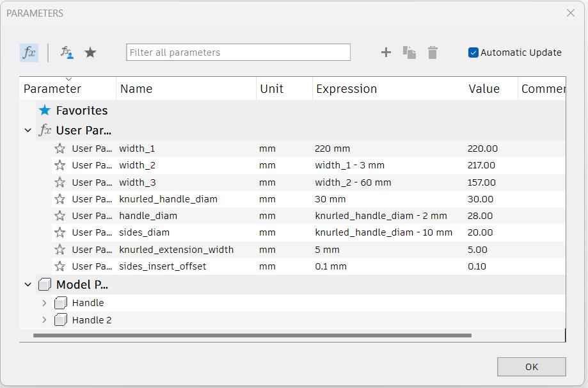The image size is (588, 388).
Task: Toggle the Automatic Update checkbox
Action: [473, 53]
